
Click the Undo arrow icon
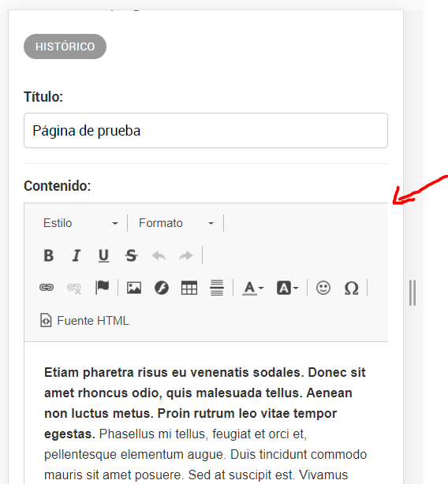(159, 255)
